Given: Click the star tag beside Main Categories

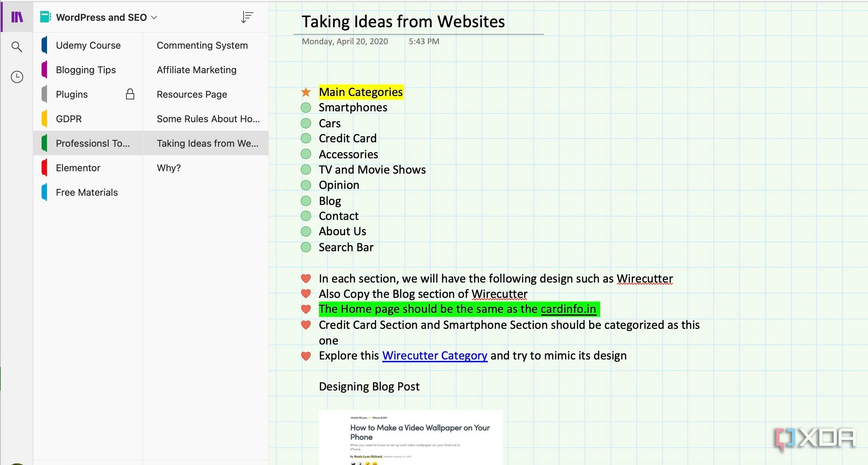Looking at the screenshot, I should [306, 92].
